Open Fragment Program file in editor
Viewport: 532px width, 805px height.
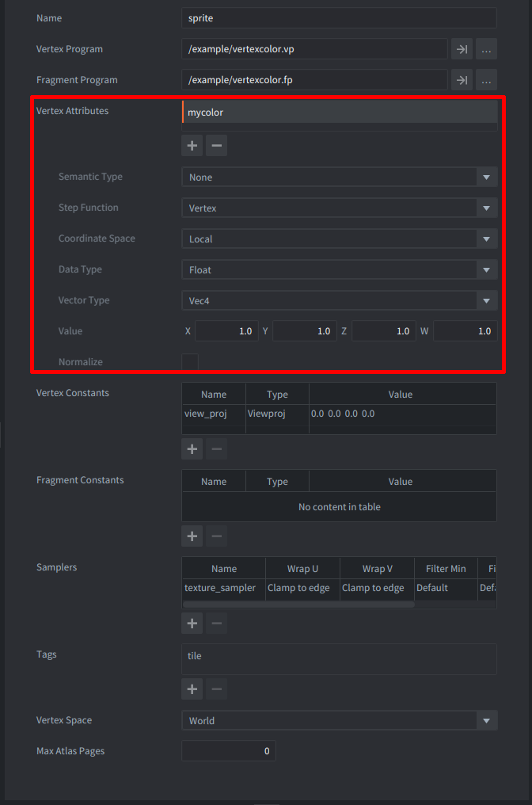tap(462, 80)
